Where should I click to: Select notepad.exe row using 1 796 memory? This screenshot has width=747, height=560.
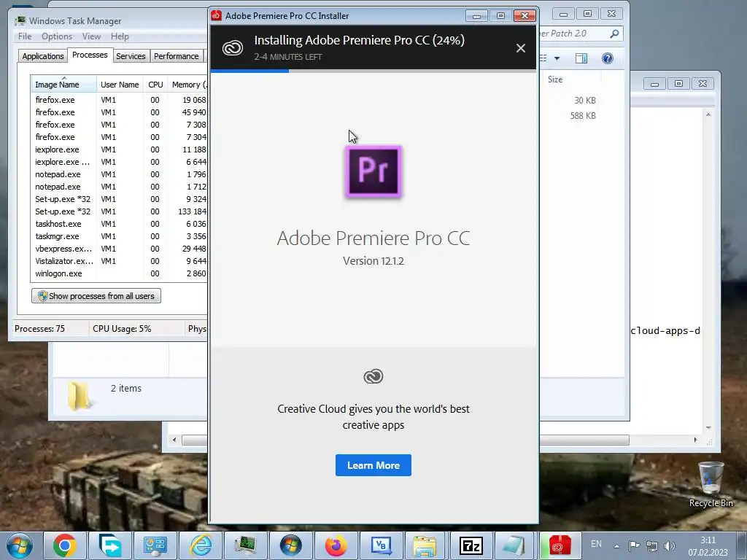coord(119,174)
